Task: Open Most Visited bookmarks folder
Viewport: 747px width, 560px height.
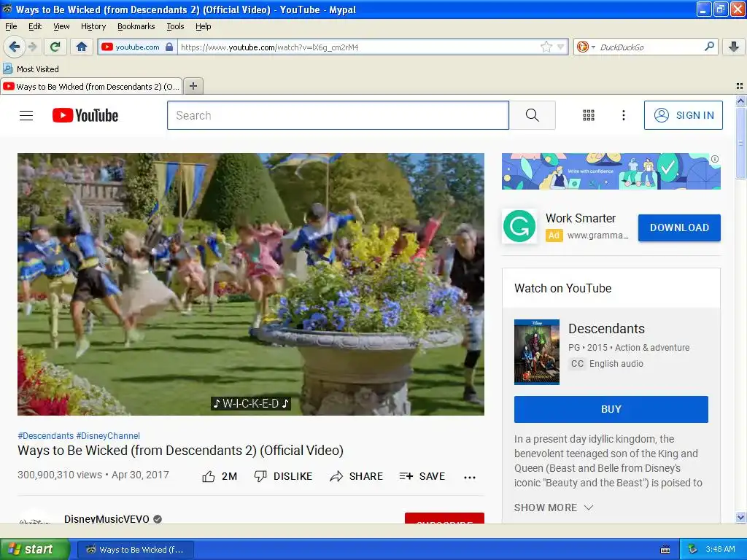Action: [x=31, y=69]
